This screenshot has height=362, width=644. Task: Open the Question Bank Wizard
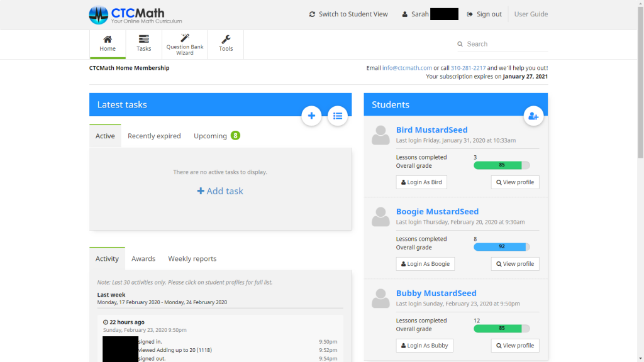pyautogui.click(x=185, y=44)
